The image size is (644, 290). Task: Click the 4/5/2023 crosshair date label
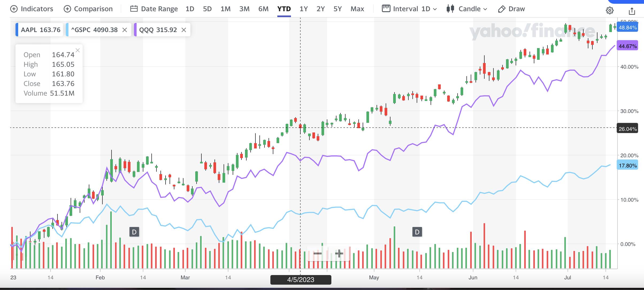click(301, 280)
